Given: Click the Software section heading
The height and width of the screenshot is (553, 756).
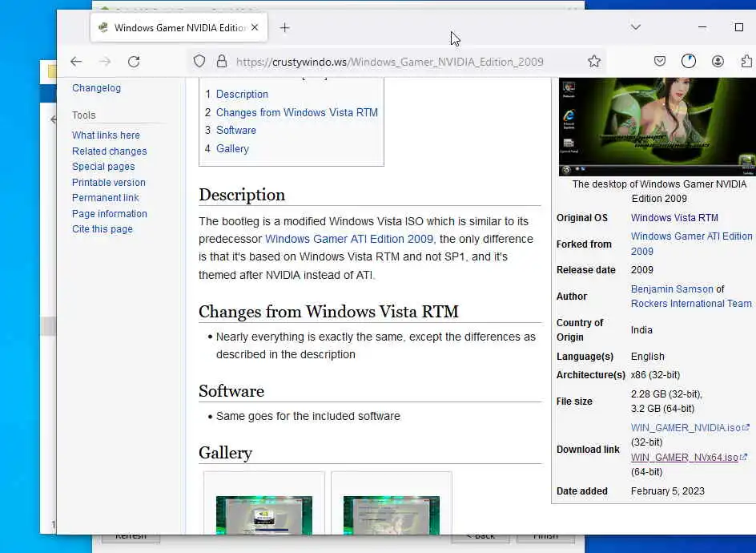Looking at the screenshot, I should tap(231, 391).
